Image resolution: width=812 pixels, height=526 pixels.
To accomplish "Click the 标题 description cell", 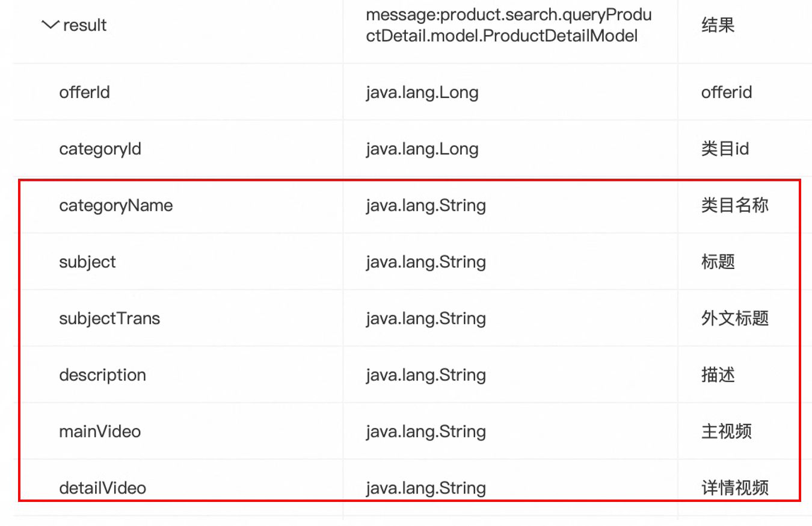I will (x=718, y=262).
